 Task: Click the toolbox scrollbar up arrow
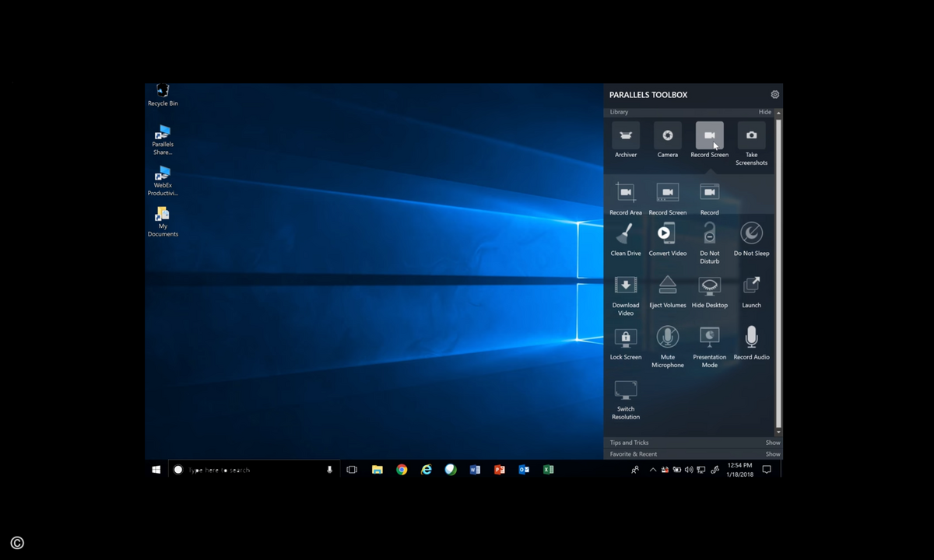point(778,113)
